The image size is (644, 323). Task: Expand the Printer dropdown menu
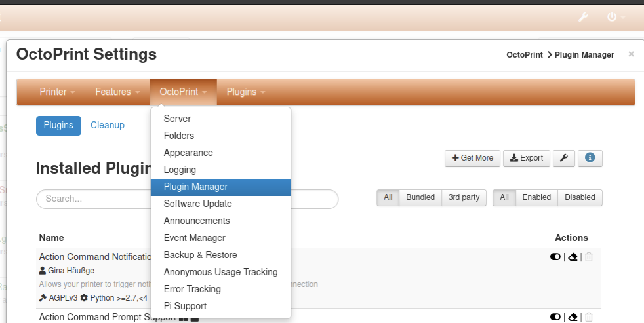point(57,92)
